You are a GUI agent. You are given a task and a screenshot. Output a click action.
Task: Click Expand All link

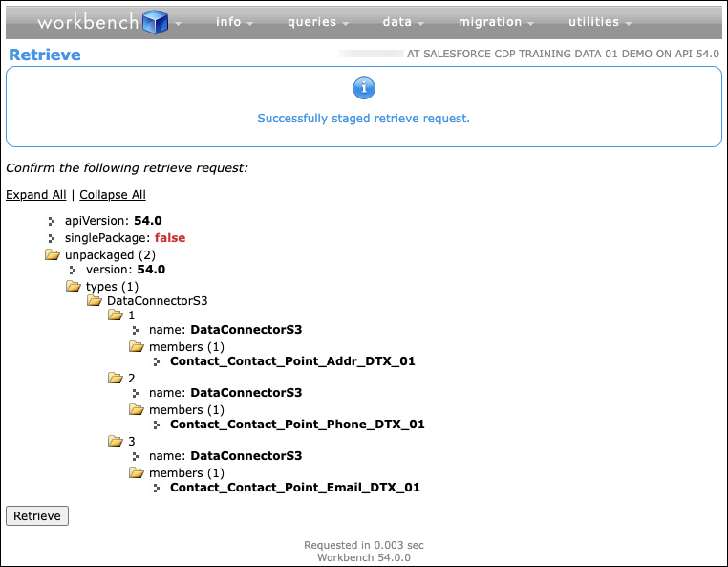click(x=35, y=195)
